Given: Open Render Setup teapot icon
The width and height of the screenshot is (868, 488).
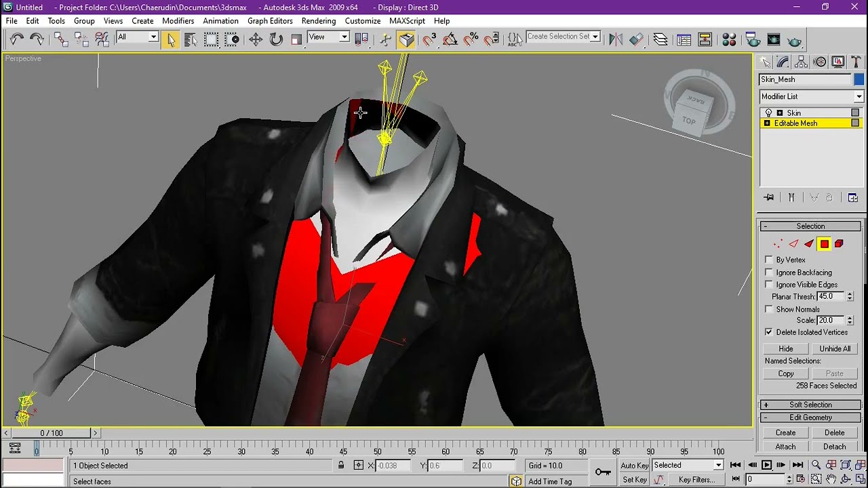Looking at the screenshot, I should click(753, 39).
